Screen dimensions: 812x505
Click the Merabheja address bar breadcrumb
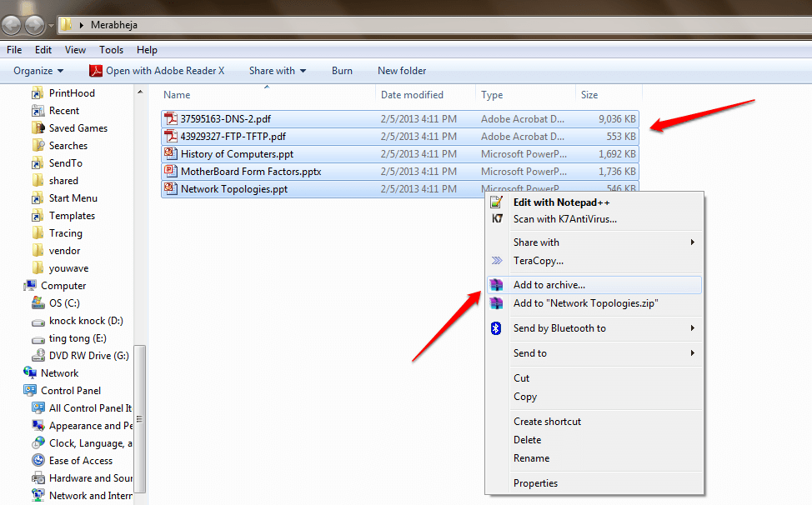click(x=114, y=25)
